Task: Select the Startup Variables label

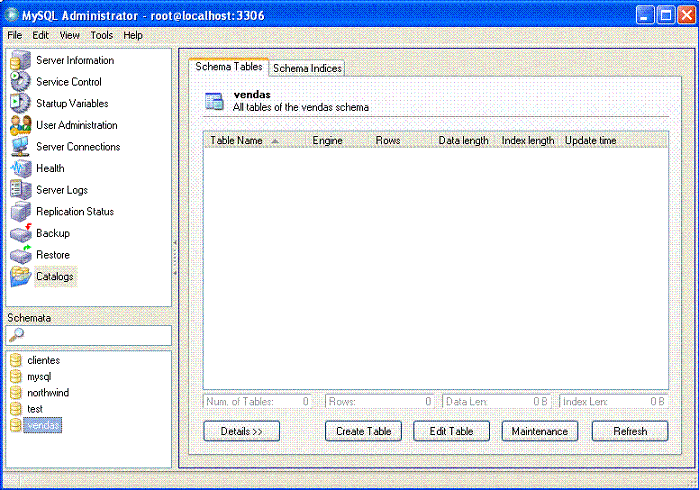Action: (x=72, y=103)
